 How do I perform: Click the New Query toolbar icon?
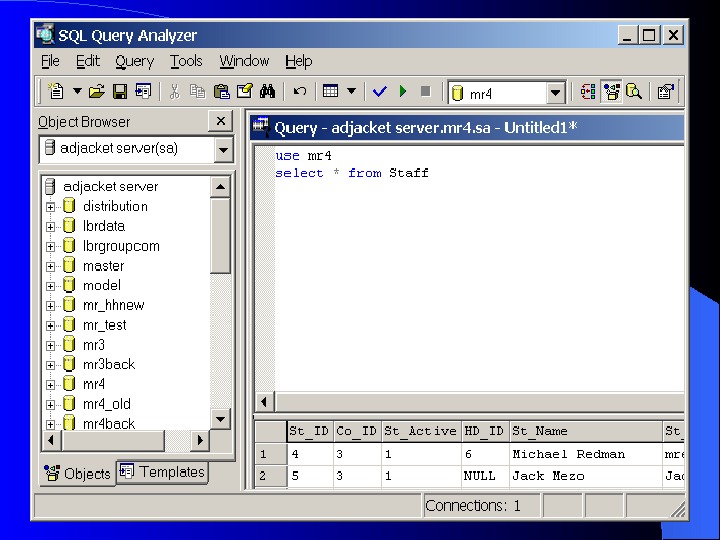tap(56, 91)
